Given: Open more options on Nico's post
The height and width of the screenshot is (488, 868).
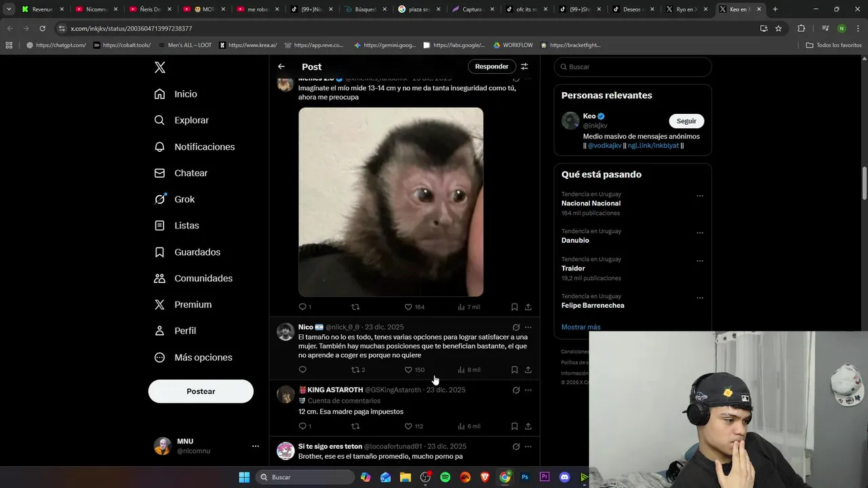Looking at the screenshot, I should click(x=528, y=327).
